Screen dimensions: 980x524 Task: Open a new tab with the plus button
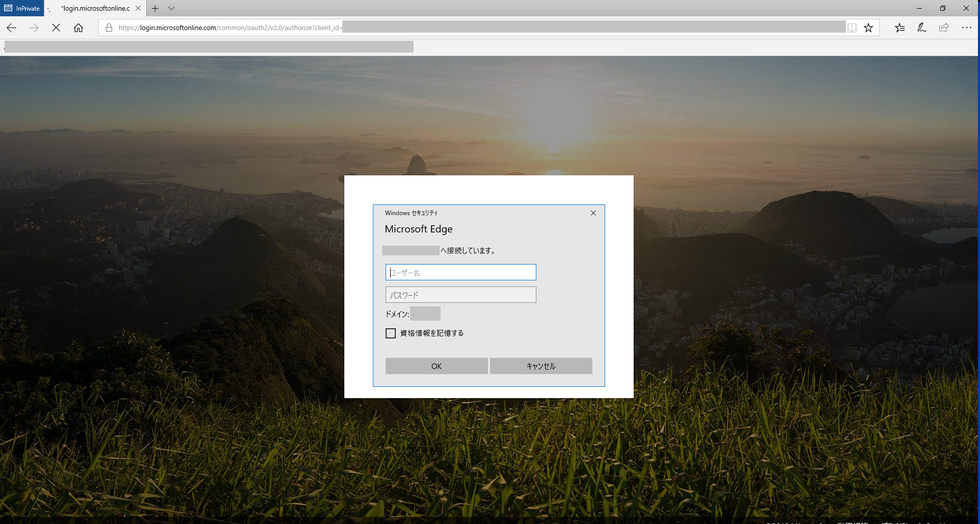155,8
